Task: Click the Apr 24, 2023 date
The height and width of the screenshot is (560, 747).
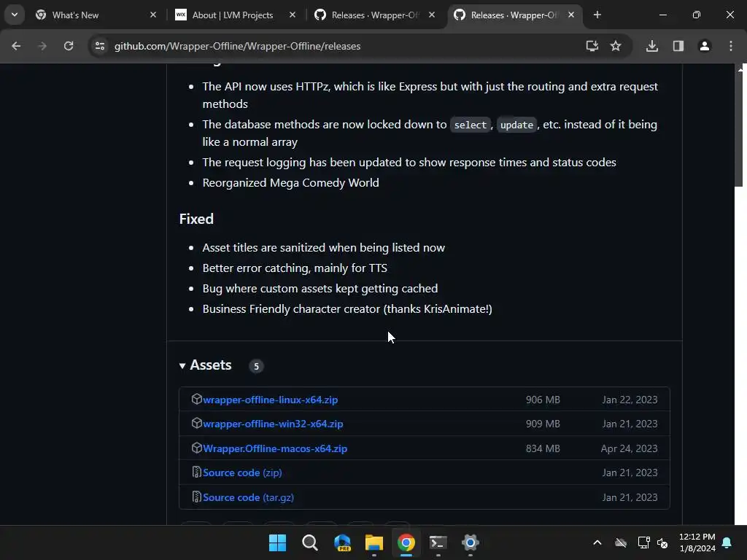Action: coord(629,448)
